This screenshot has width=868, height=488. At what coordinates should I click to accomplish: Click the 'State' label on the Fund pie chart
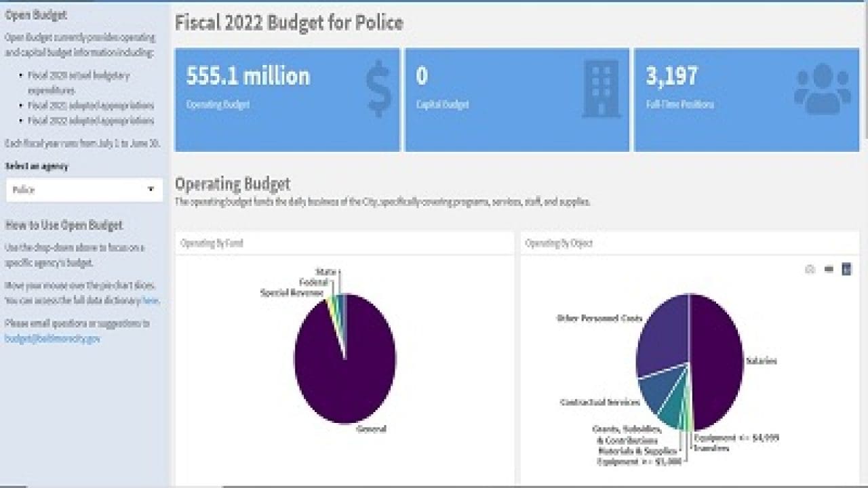[x=325, y=272]
